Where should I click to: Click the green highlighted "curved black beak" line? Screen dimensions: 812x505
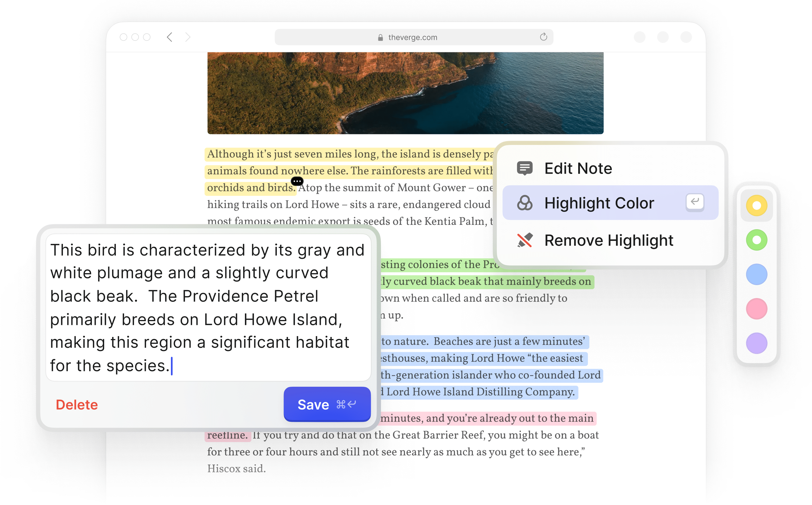tap(487, 282)
